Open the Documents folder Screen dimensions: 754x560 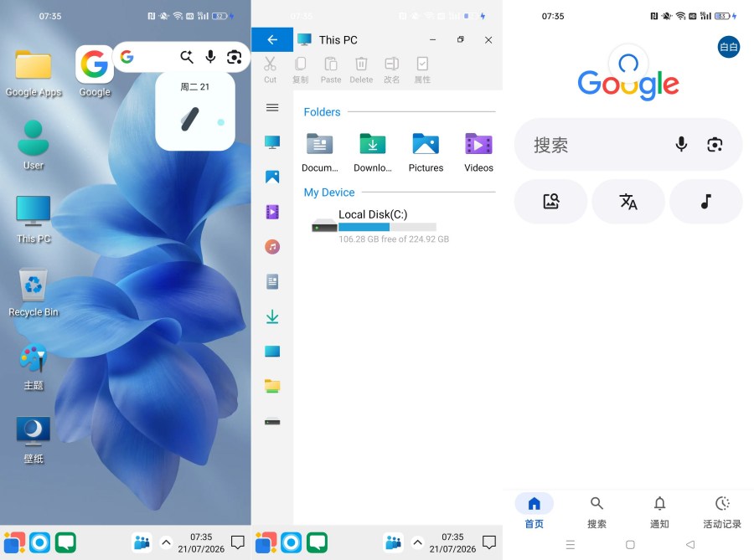click(320, 152)
